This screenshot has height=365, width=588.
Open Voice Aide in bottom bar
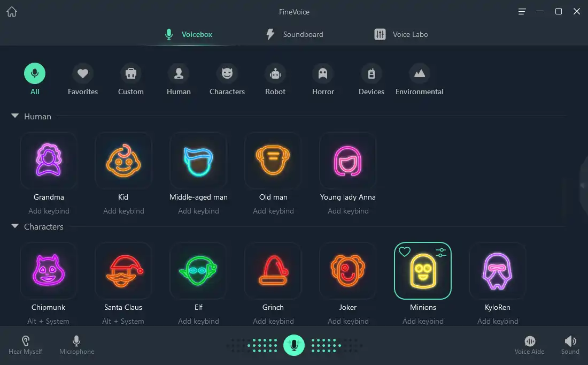click(530, 345)
